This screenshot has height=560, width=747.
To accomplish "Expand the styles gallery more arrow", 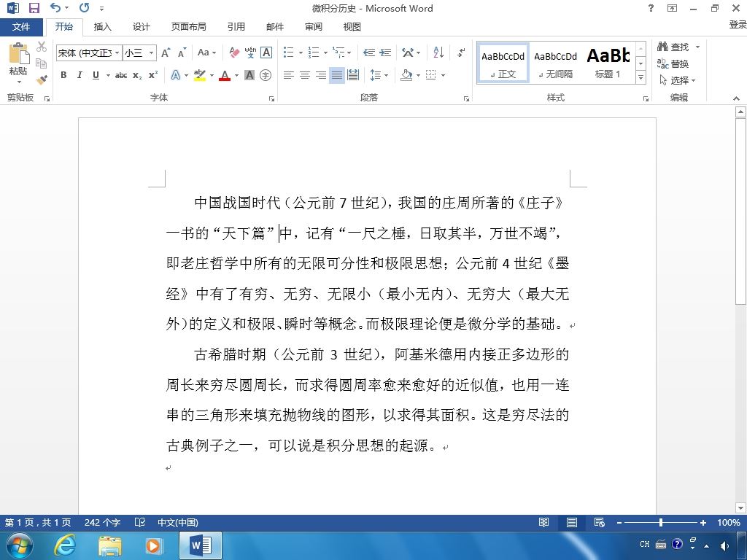I will [640, 77].
